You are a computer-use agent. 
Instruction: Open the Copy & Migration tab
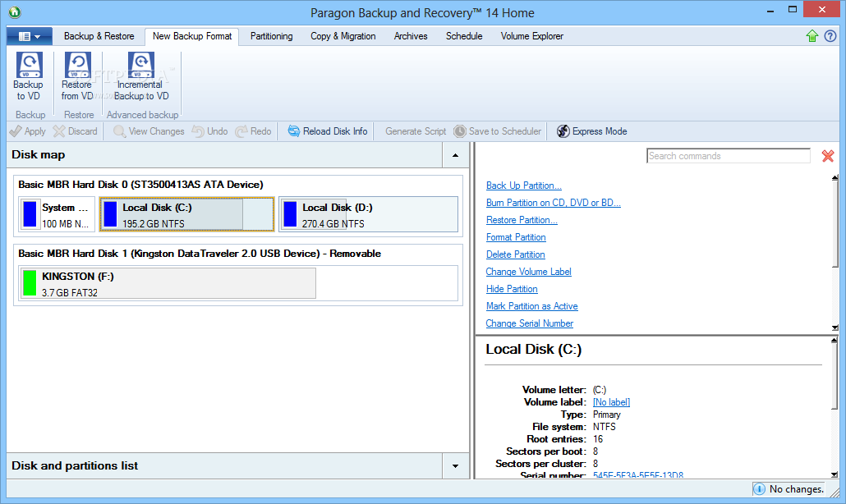(x=343, y=36)
